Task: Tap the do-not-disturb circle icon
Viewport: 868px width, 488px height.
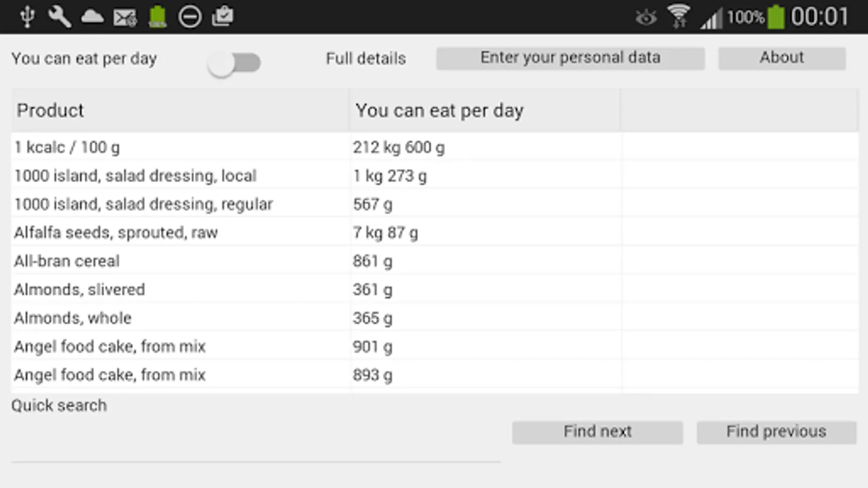Action: pos(190,17)
